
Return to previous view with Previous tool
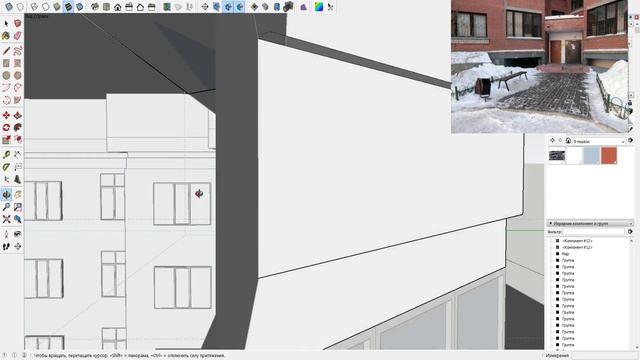18,219
